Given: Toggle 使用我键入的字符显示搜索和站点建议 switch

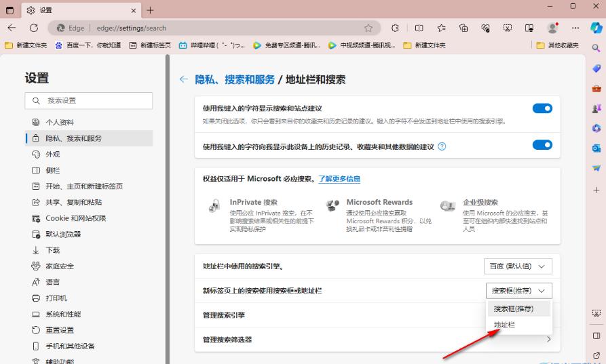Looking at the screenshot, I should [x=542, y=108].
